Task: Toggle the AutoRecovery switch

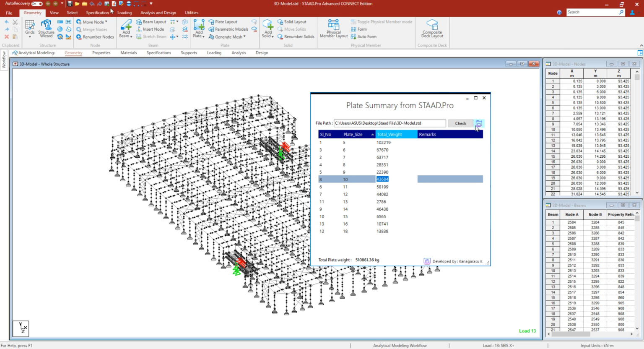Action: 37,4
